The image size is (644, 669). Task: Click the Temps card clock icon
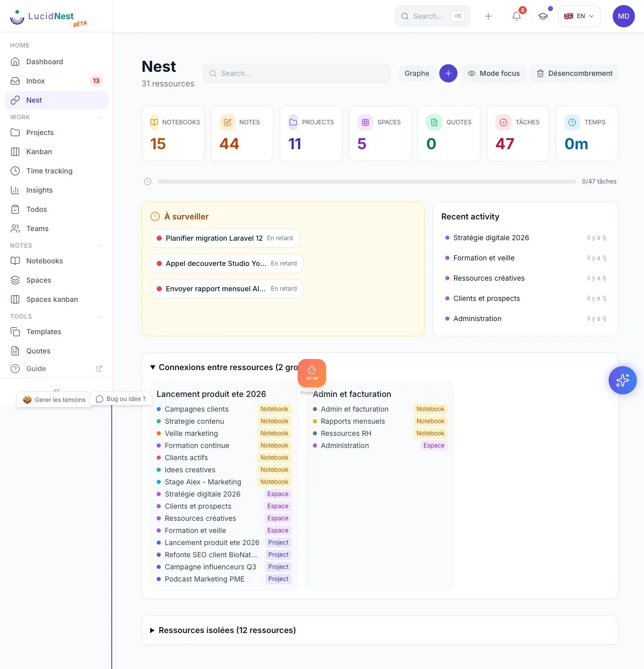[x=572, y=122]
